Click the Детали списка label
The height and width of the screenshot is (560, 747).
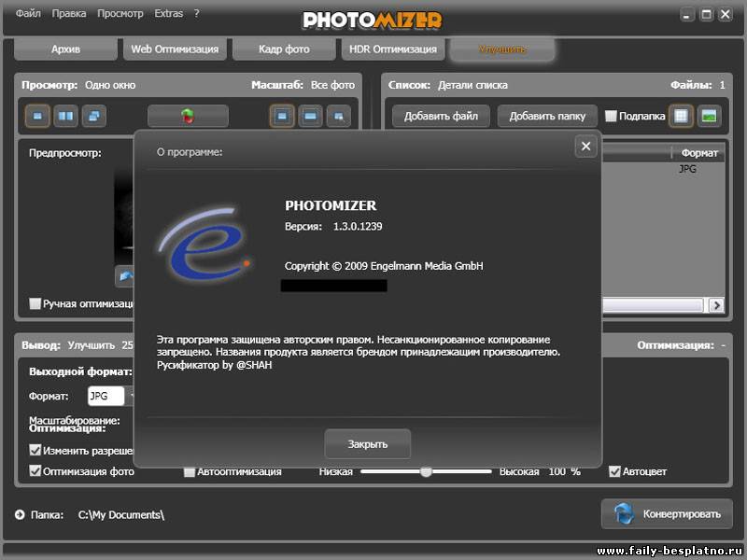(x=472, y=85)
